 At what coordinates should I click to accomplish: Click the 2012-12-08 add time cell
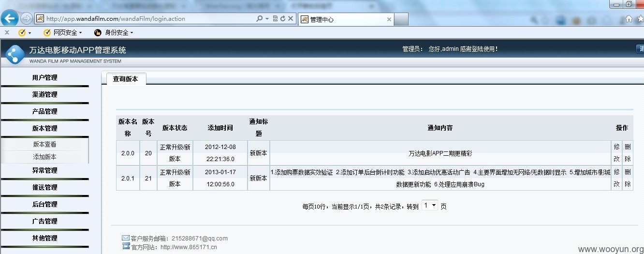pyautogui.click(x=220, y=153)
